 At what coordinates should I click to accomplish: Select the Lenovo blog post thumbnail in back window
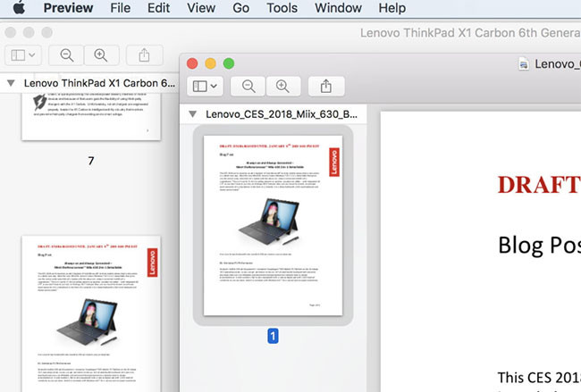(90, 314)
